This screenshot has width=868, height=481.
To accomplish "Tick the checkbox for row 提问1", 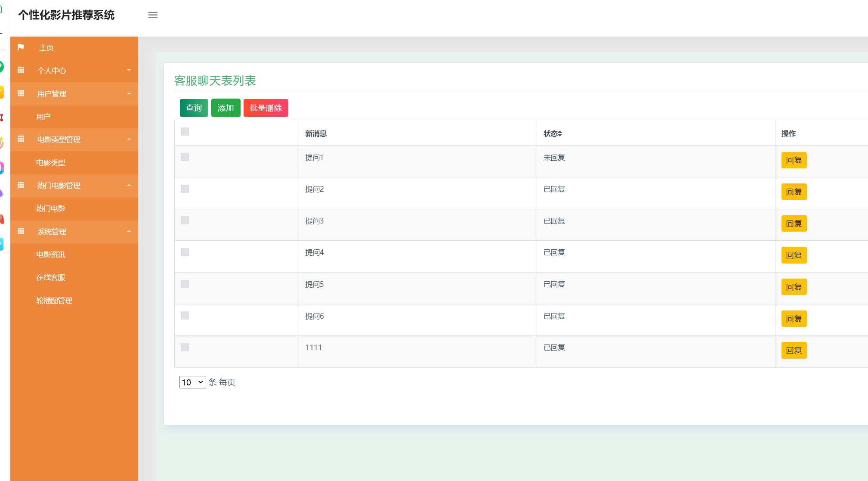I will 185,157.
